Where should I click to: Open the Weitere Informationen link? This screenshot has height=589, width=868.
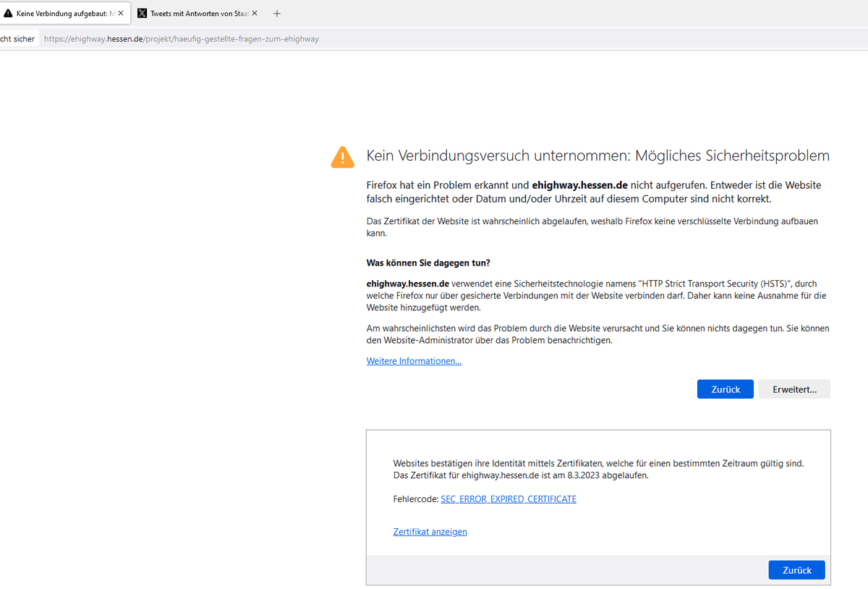(x=414, y=361)
